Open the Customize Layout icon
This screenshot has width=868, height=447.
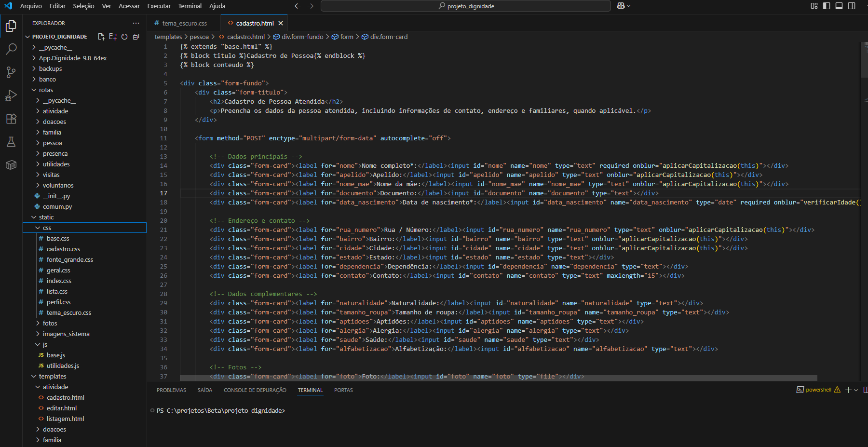tap(814, 6)
